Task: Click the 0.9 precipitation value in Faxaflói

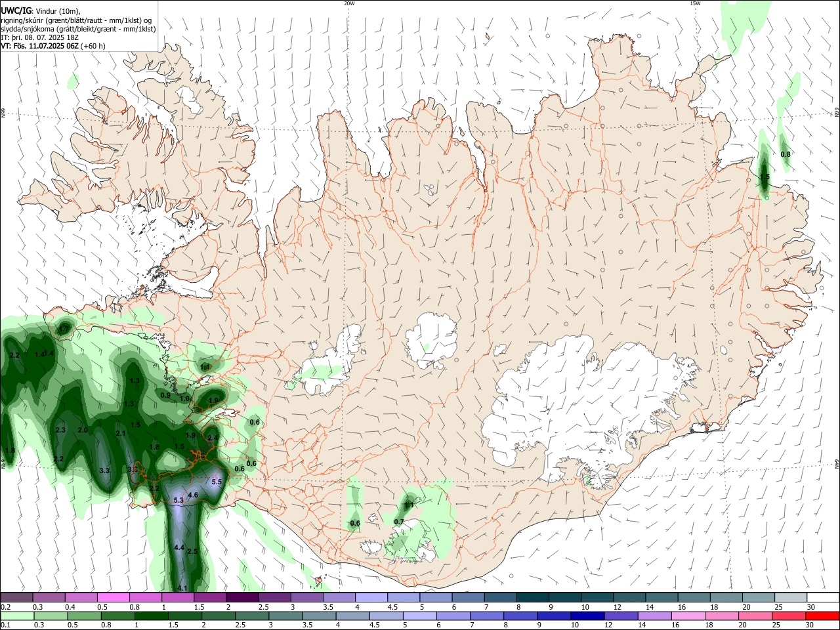Action: [x=165, y=396]
